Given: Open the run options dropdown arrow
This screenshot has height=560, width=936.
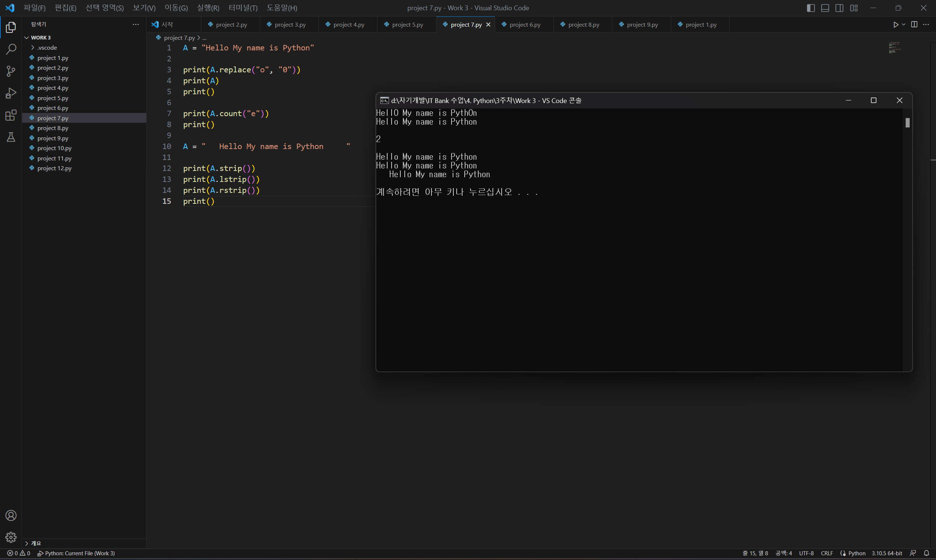Looking at the screenshot, I should tap(903, 24).
